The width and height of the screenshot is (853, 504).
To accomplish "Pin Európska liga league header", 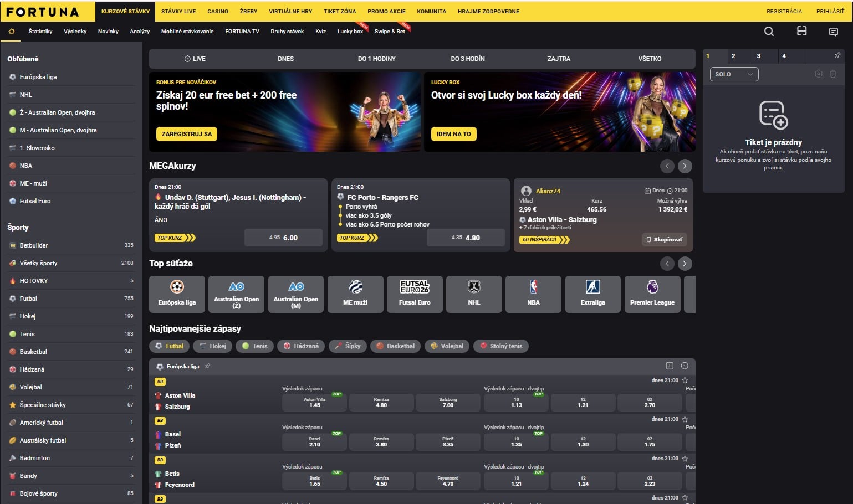I will [208, 366].
